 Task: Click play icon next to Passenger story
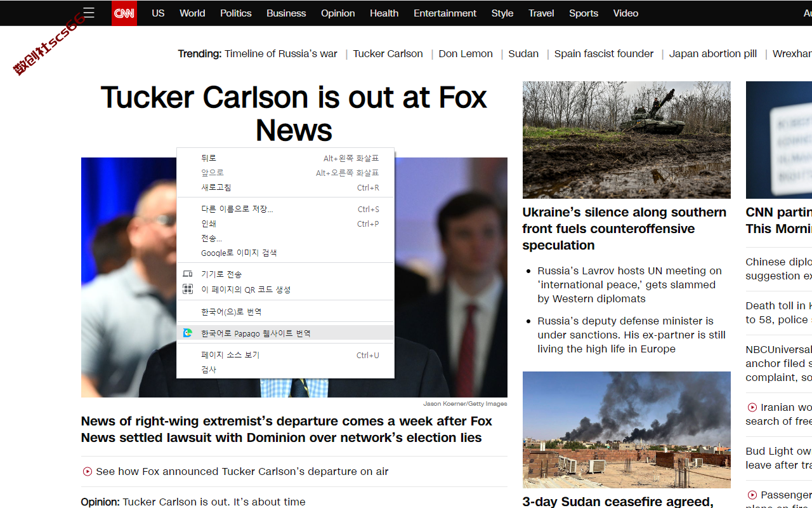752,495
